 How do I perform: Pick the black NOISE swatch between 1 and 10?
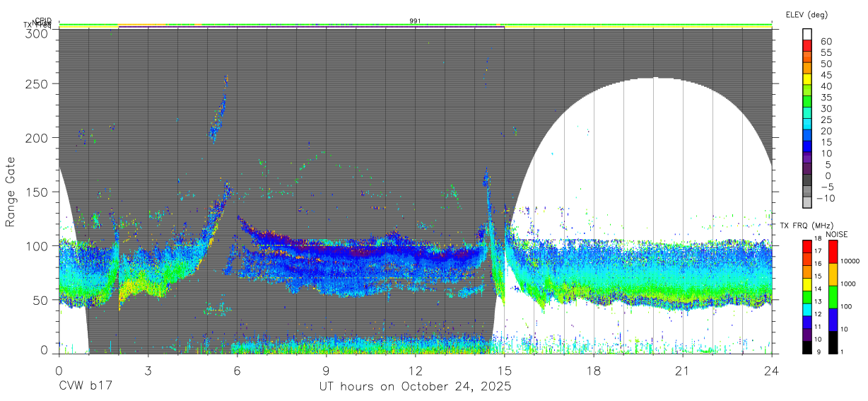[833, 341]
